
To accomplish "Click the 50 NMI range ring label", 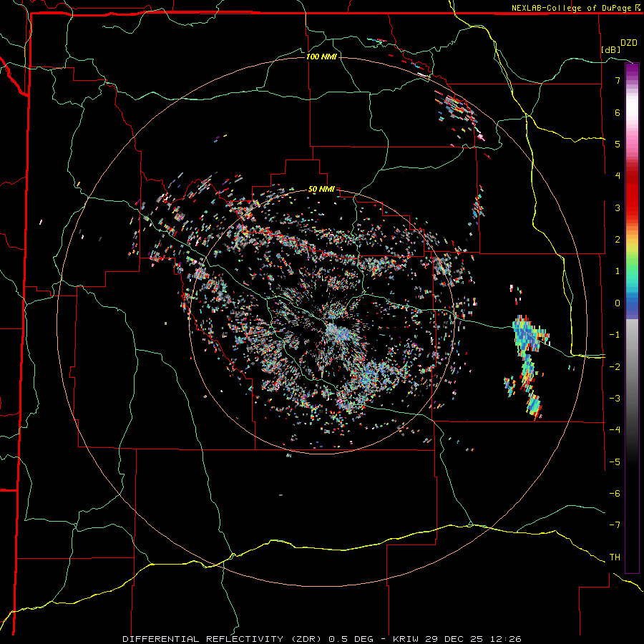I will pyautogui.click(x=321, y=190).
